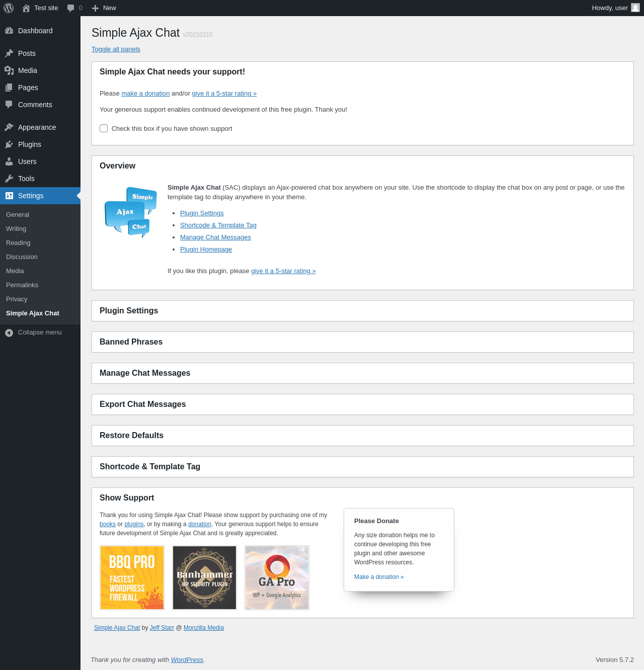Click the make a donation link
Image resolution: width=644 pixels, height=670 pixels.
point(145,94)
